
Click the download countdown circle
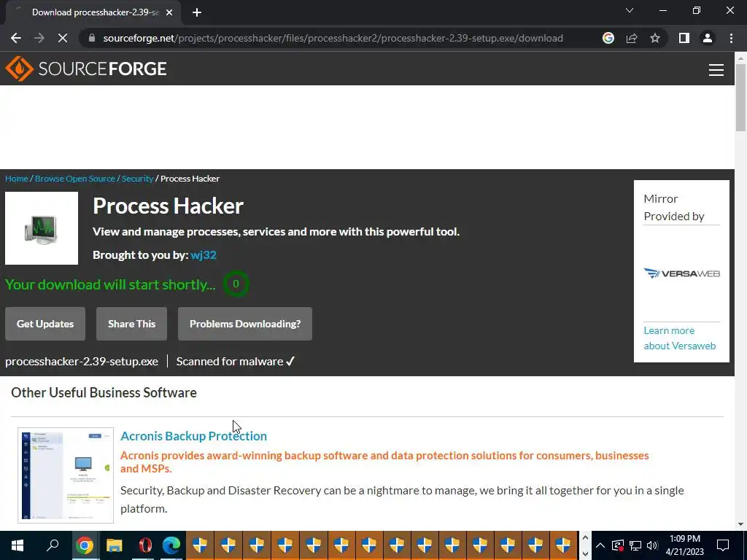pos(236,284)
